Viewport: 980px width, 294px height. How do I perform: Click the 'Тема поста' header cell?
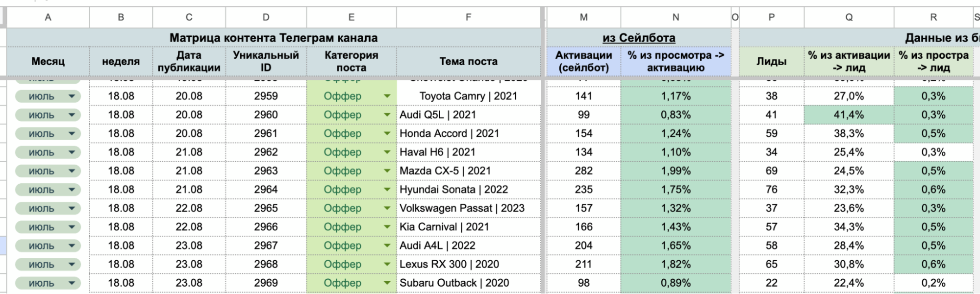[469, 61]
